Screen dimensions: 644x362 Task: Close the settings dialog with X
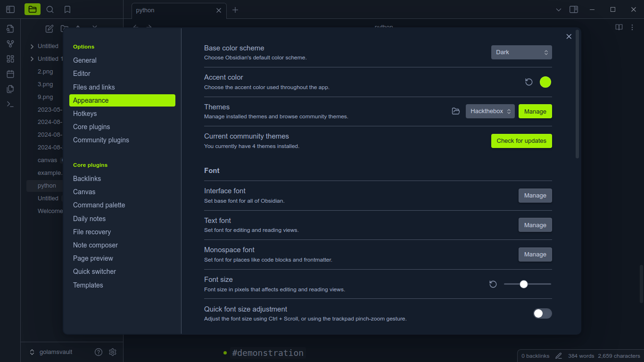569,37
